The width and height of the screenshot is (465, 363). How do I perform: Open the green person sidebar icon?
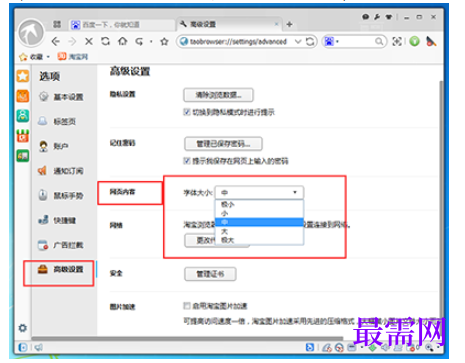pyautogui.click(x=23, y=116)
